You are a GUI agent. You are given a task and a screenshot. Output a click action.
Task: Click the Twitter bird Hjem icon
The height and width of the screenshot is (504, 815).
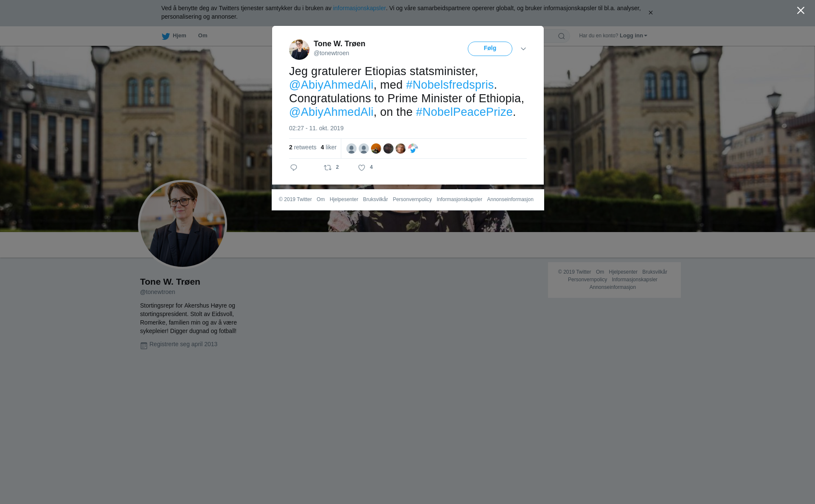[166, 36]
